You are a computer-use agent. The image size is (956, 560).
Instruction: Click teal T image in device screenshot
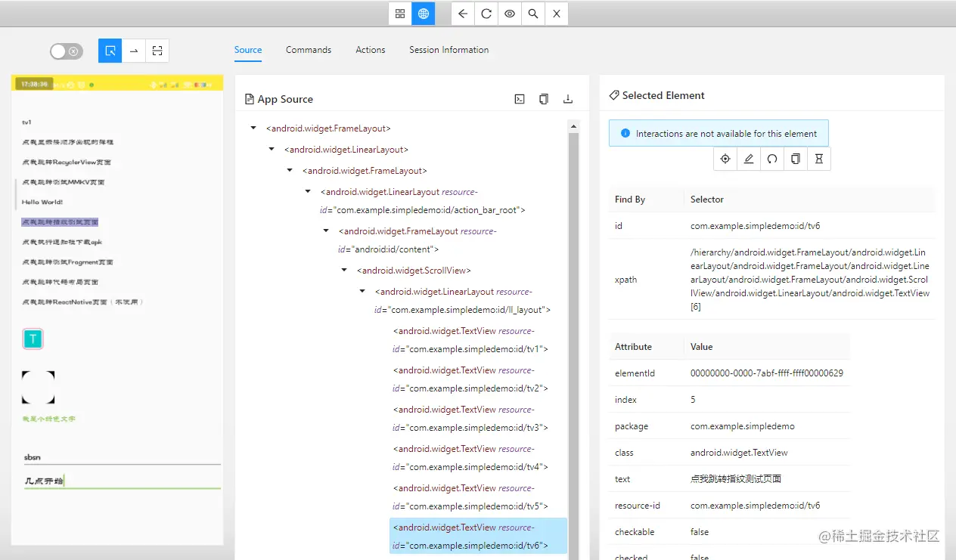point(33,339)
